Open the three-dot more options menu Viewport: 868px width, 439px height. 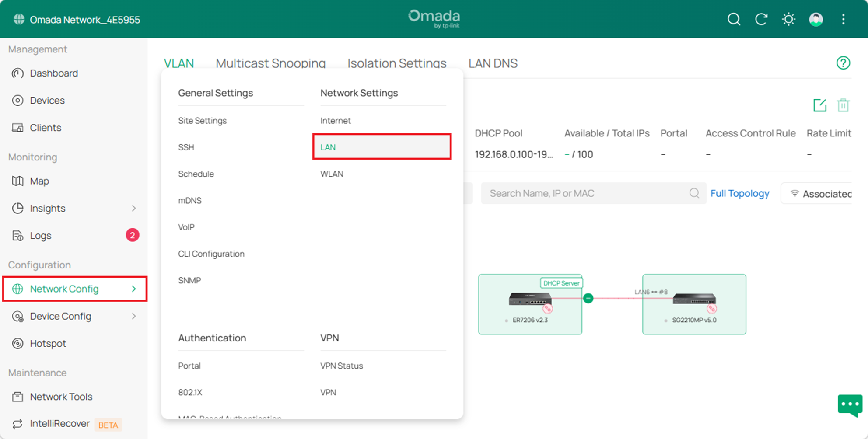point(843,19)
